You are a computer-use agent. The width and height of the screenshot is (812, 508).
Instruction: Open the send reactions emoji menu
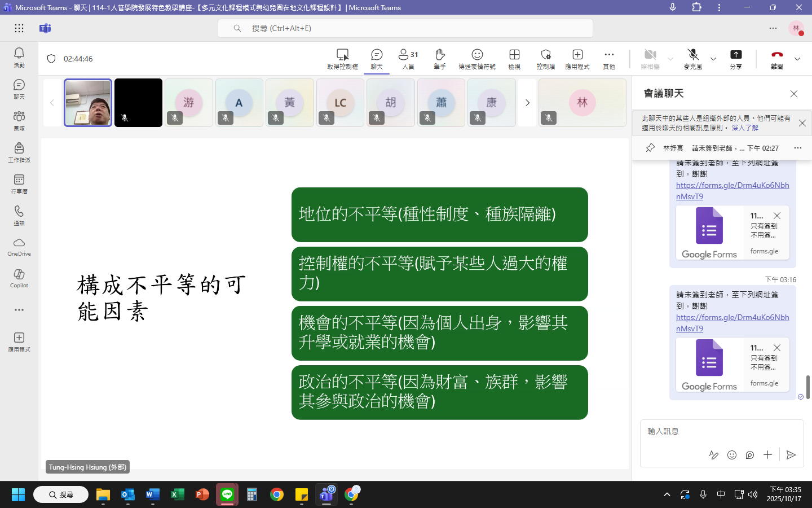[477, 58]
